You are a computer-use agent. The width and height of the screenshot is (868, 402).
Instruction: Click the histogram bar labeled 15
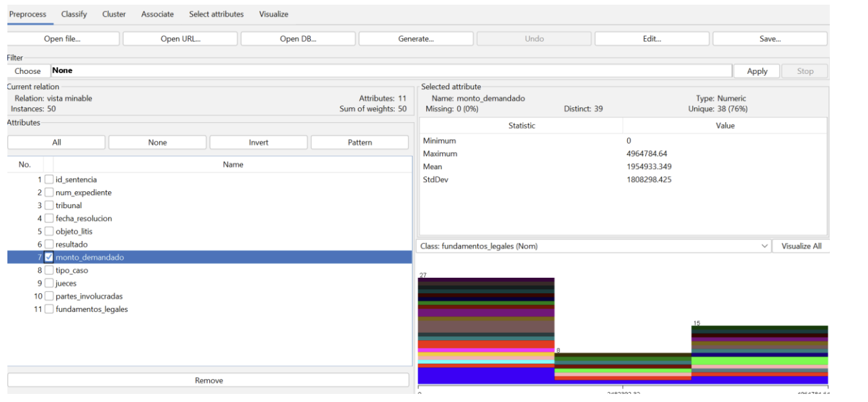coord(760,355)
